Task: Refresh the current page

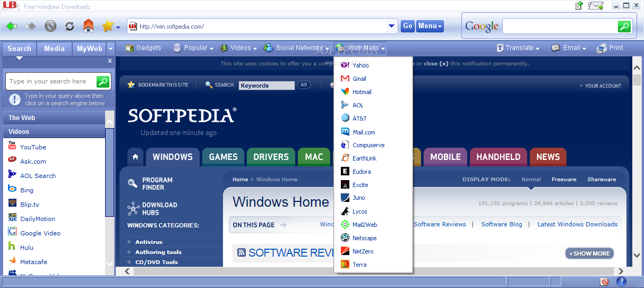Action: [x=70, y=26]
